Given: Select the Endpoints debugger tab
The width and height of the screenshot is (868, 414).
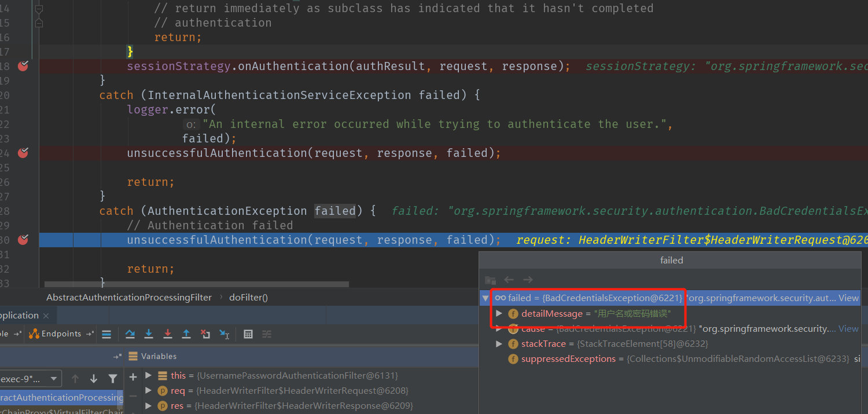Looking at the screenshot, I should 61,334.
